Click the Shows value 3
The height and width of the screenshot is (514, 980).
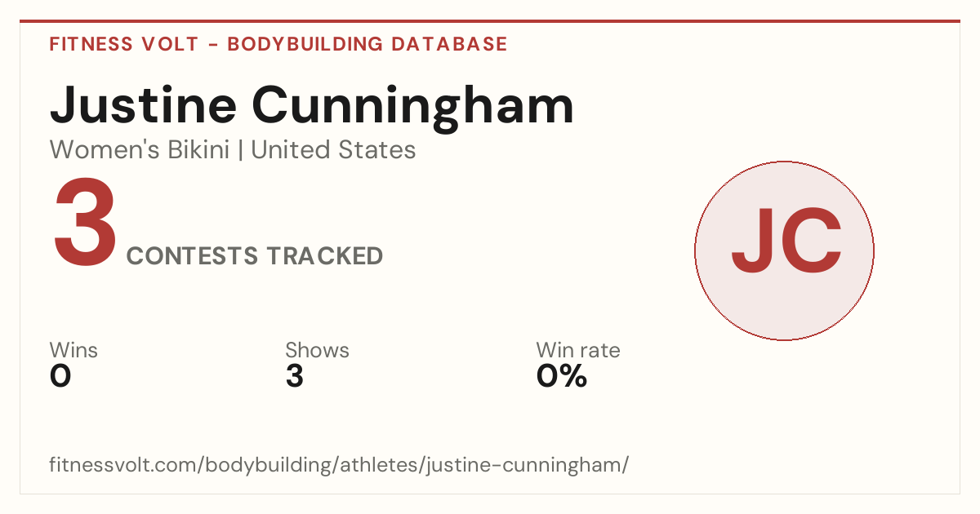pos(294,376)
